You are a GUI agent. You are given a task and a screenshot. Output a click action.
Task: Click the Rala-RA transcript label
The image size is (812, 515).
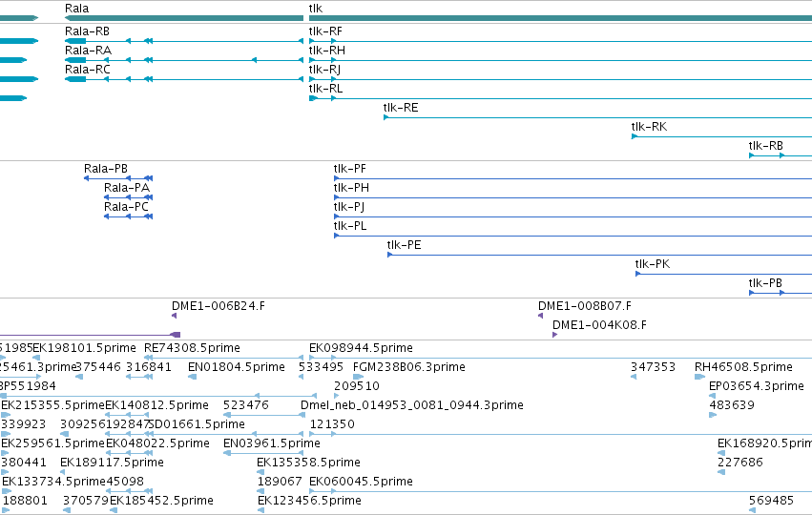pyautogui.click(x=88, y=51)
